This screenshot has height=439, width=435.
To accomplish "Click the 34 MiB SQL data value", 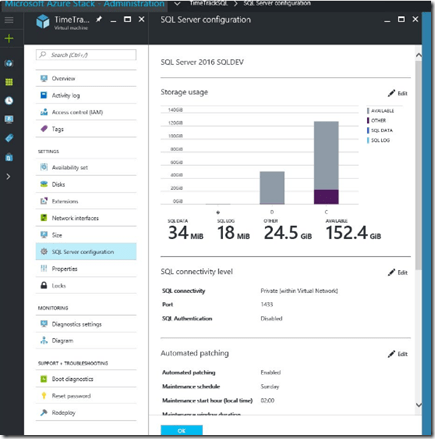I will pos(186,233).
